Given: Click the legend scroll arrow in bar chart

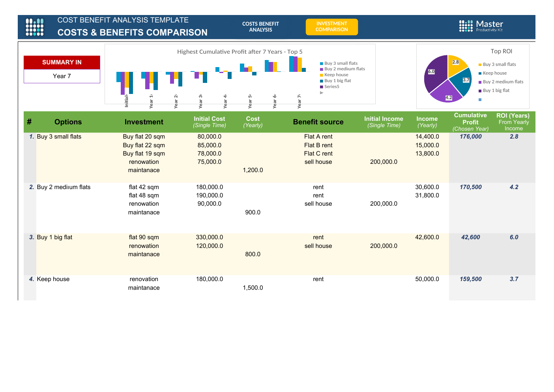Looking at the screenshot, I should click(x=322, y=93).
